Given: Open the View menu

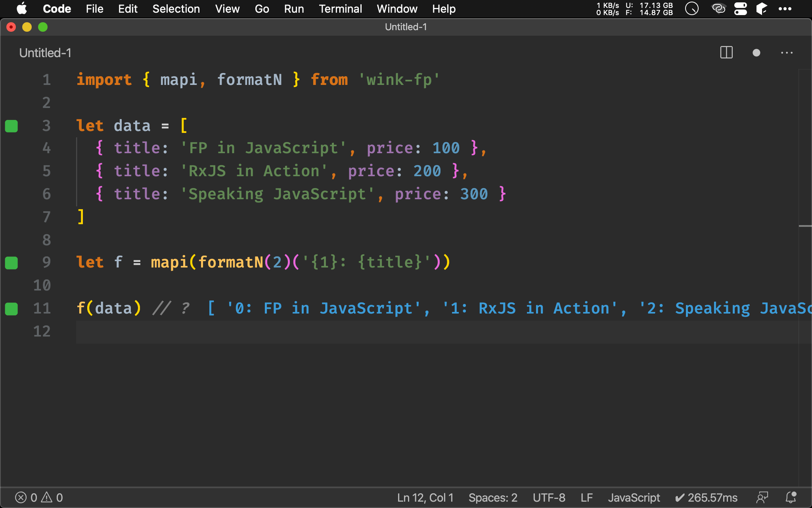Looking at the screenshot, I should click(x=227, y=9).
